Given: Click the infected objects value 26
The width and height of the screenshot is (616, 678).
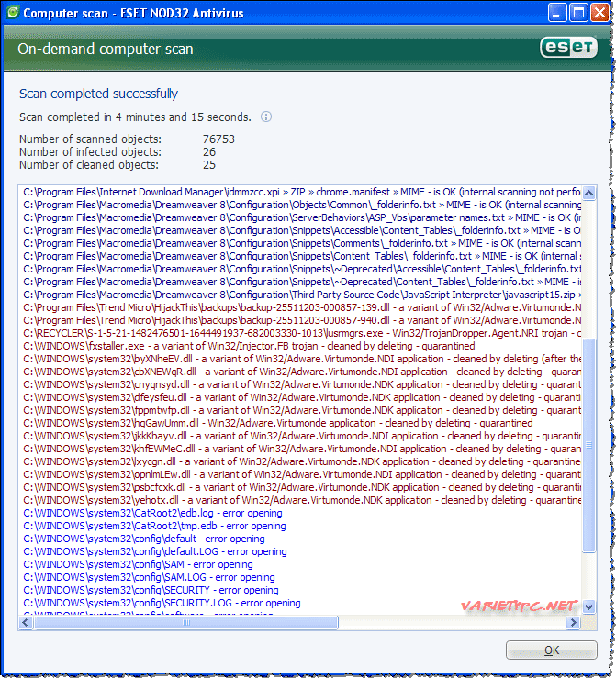Looking at the screenshot, I should (x=209, y=152).
